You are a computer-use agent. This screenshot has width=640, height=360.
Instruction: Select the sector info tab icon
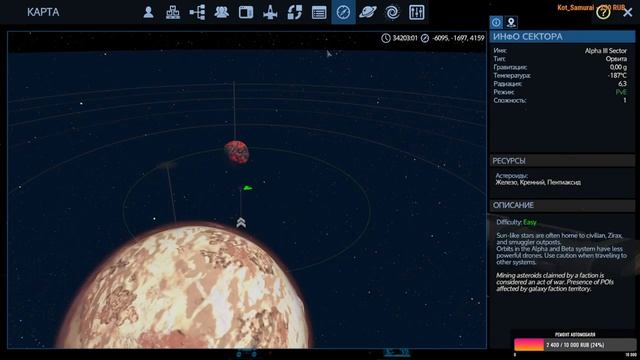click(x=496, y=22)
